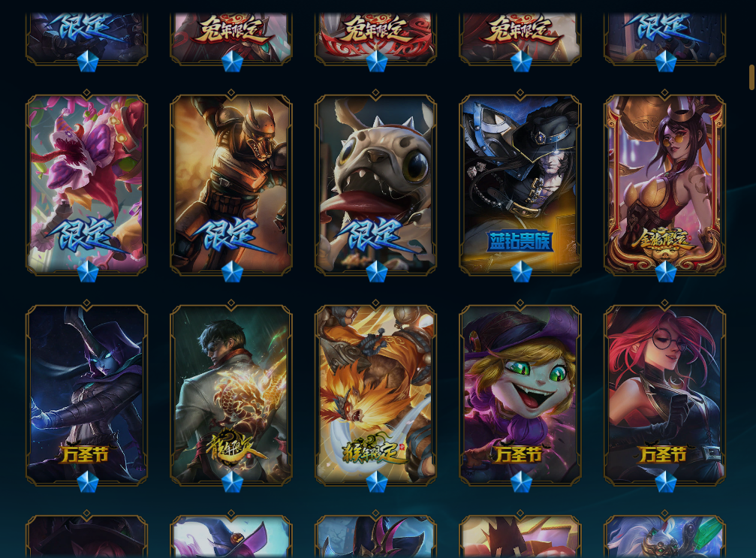
Task: Click the gem under the golden jackal warrior card
Action: [x=232, y=272]
